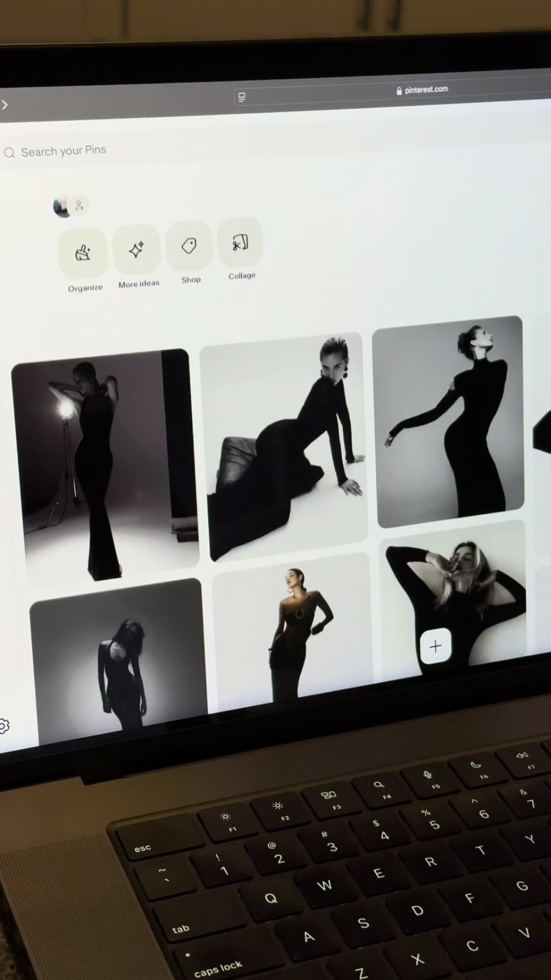This screenshot has height=980, width=551.
Task: Click the Safari reader page icon
Action: 242,97
